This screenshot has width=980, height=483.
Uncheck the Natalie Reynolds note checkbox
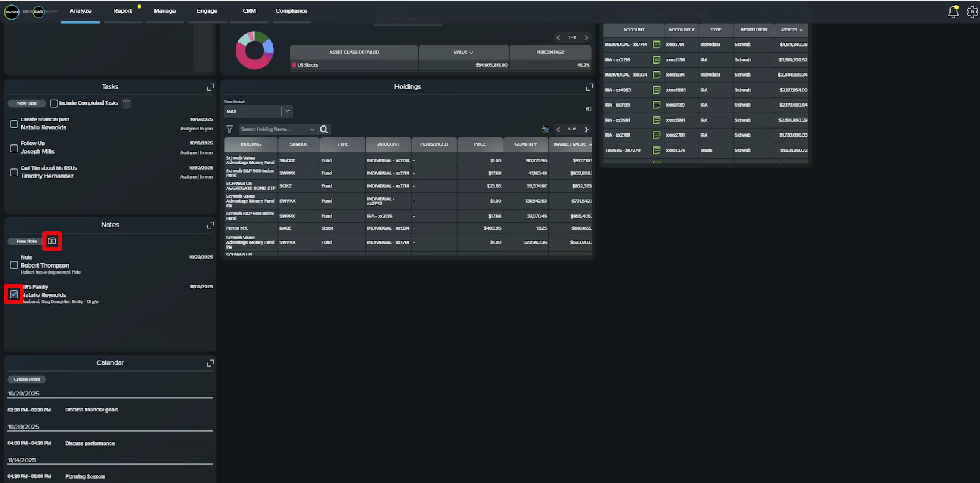point(14,294)
